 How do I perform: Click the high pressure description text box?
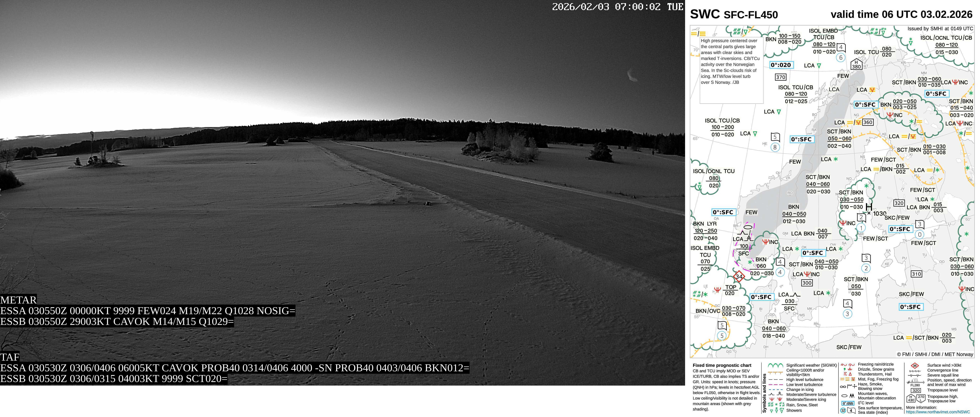pos(731,71)
